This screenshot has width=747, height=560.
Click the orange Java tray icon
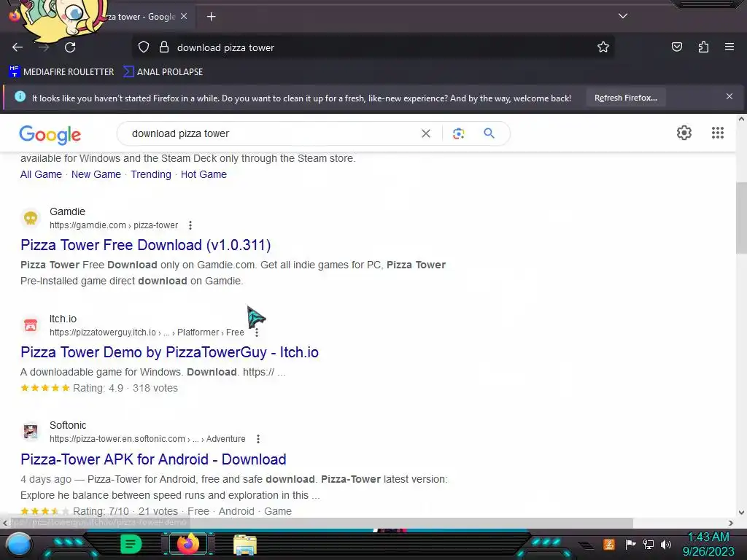click(609, 544)
